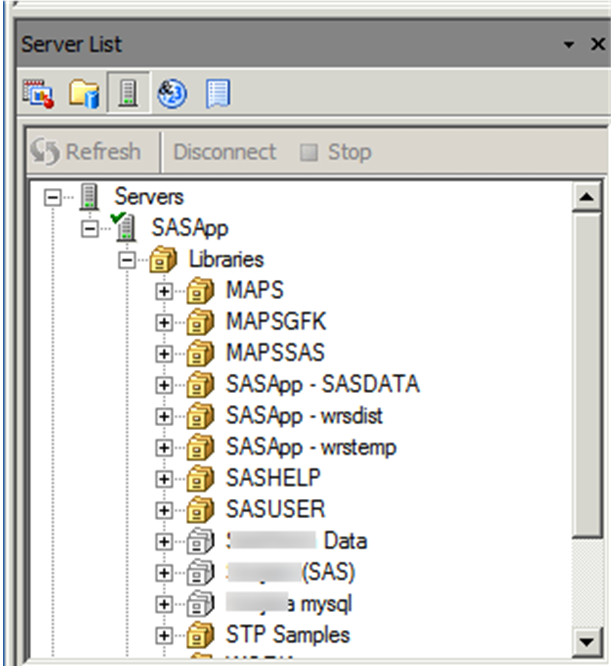Click the STP Samples library icon

click(200, 635)
